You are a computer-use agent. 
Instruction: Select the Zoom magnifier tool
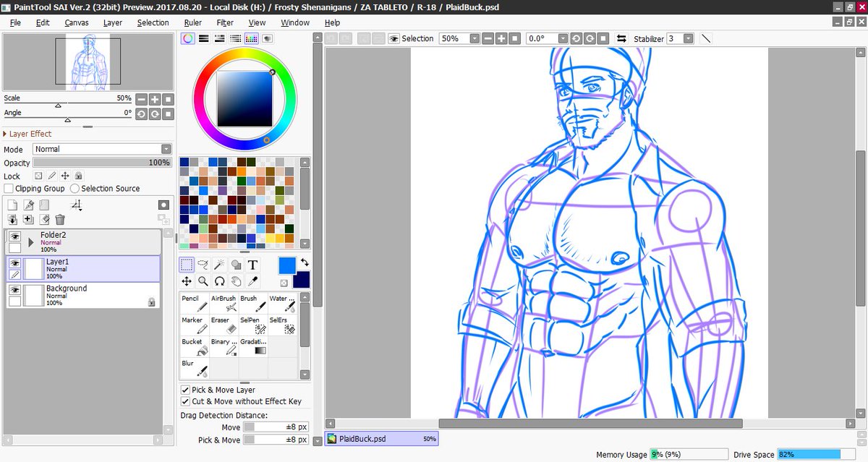pos(203,281)
